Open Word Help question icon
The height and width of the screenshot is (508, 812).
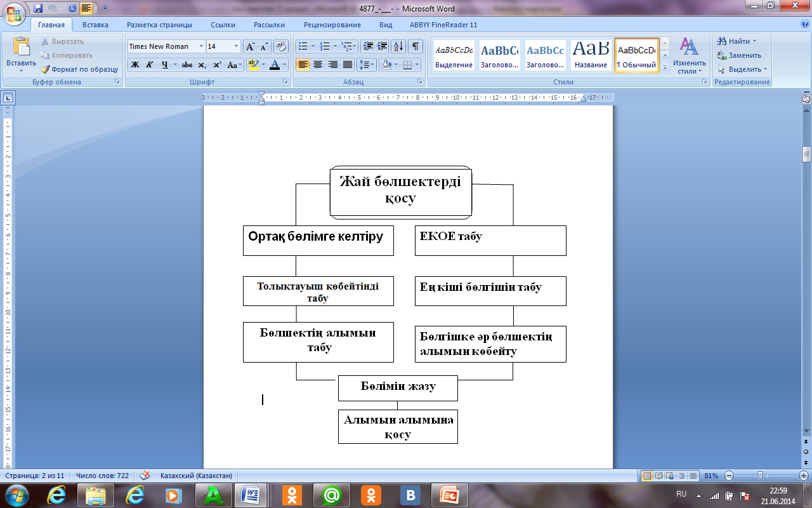pos(804,24)
